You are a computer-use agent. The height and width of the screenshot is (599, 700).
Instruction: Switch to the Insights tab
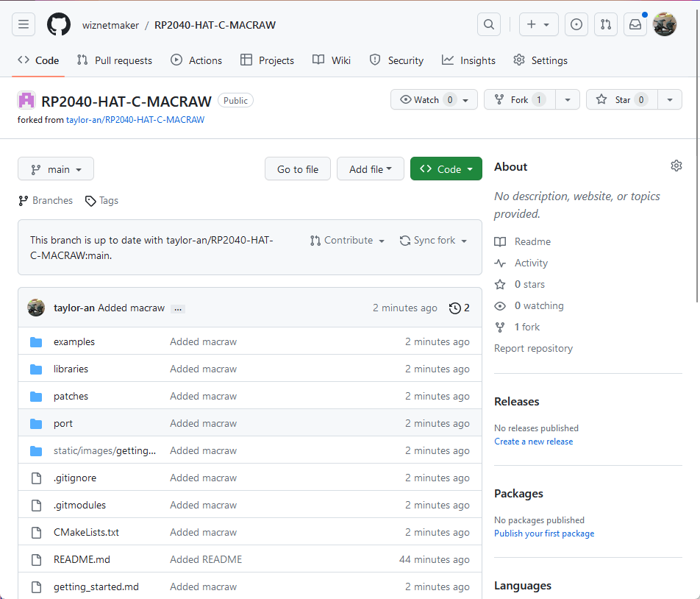coord(469,60)
